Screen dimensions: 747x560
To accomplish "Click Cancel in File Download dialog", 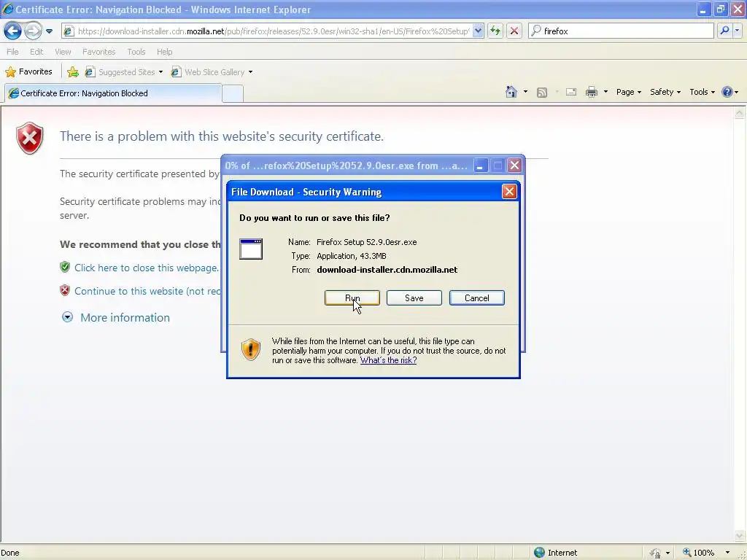I will (x=477, y=298).
